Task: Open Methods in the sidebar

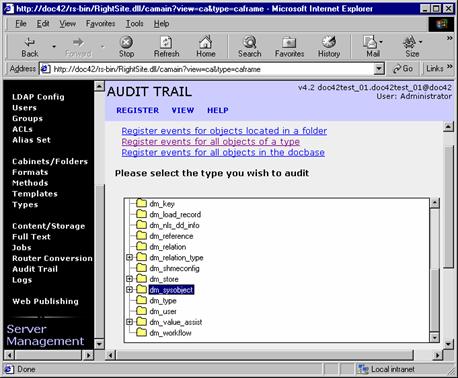Action: point(30,183)
